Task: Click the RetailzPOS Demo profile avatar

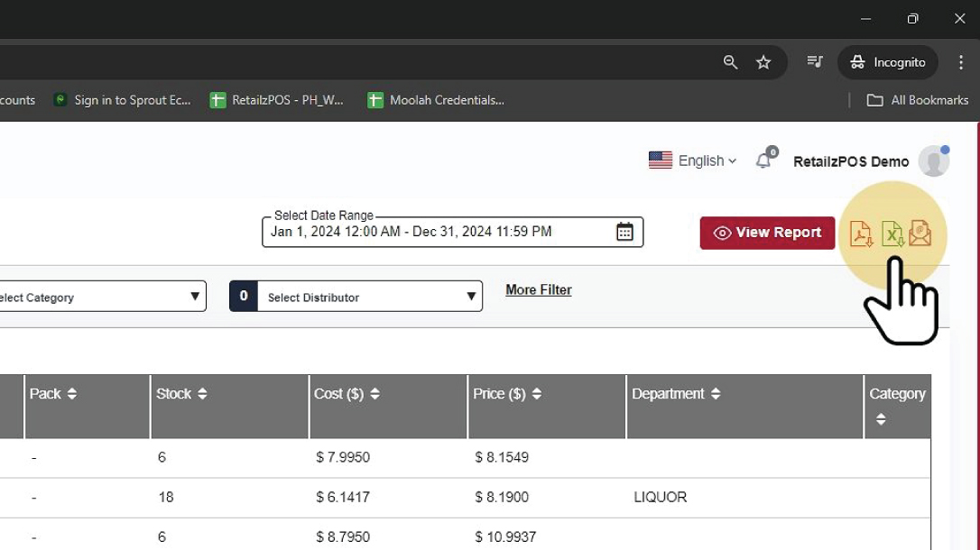Action: pos(933,161)
